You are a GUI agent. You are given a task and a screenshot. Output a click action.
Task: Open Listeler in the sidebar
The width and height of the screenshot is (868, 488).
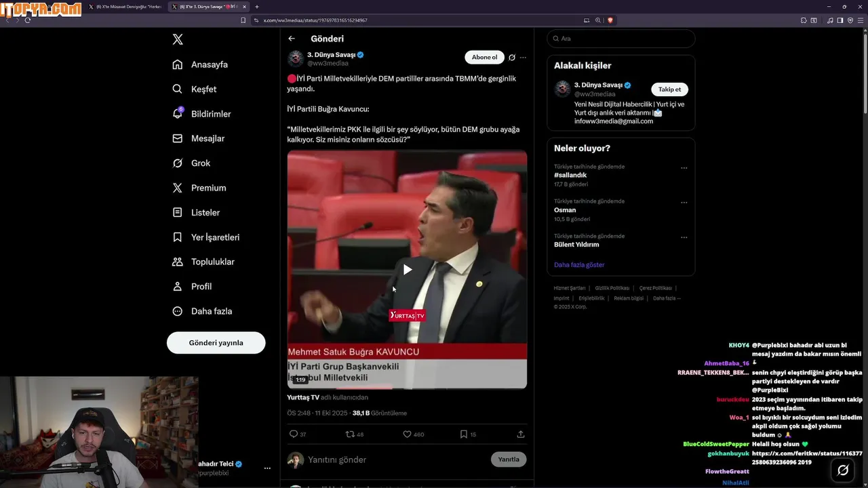click(x=196, y=212)
